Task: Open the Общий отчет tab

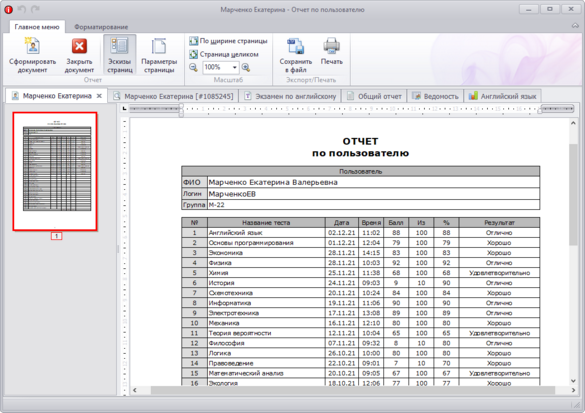Action: click(x=374, y=96)
